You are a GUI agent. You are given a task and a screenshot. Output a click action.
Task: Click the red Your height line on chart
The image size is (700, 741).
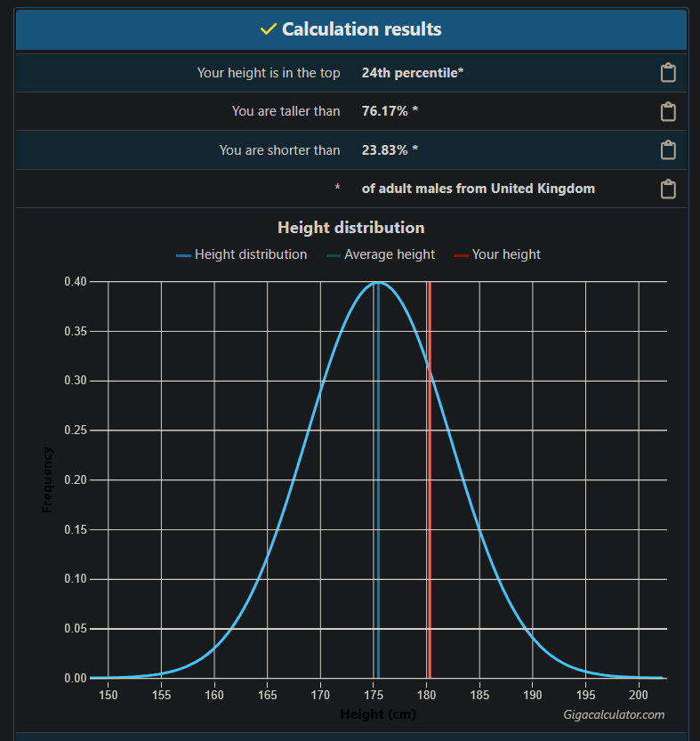430,479
